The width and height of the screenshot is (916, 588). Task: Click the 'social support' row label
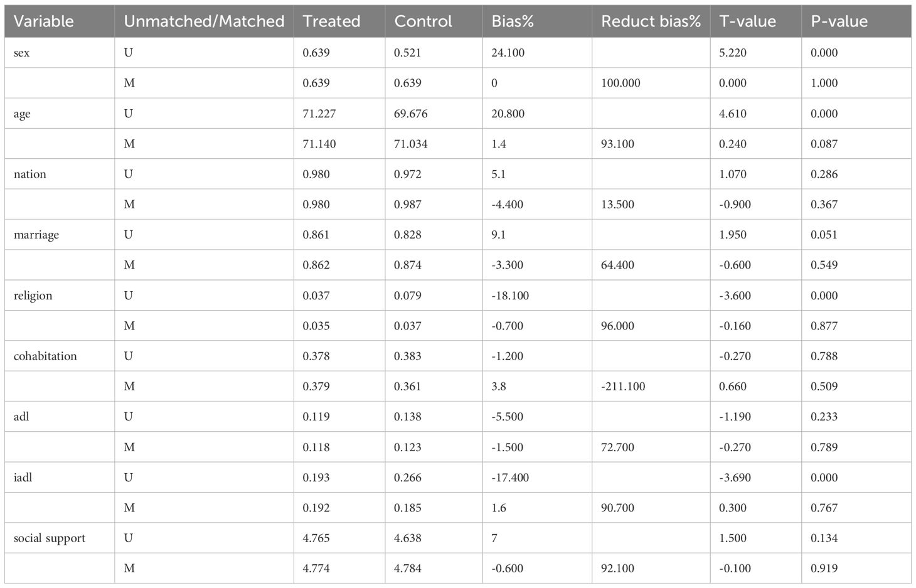(50, 538)
